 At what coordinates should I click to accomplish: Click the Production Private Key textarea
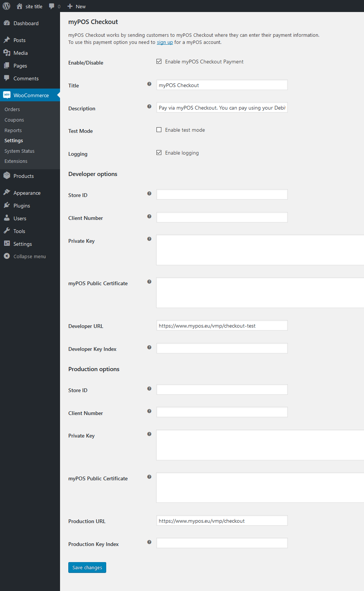pos(260,445)
